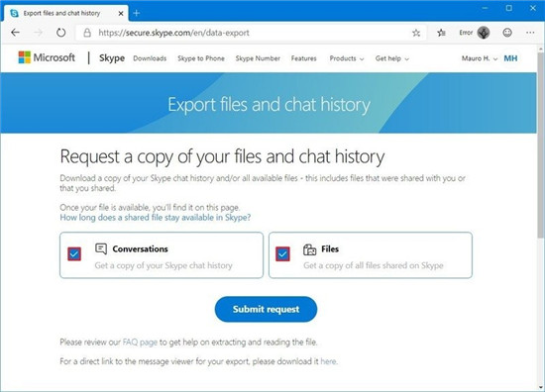
Task: Open the Mauro H. account dropdown
Action: 480,58
